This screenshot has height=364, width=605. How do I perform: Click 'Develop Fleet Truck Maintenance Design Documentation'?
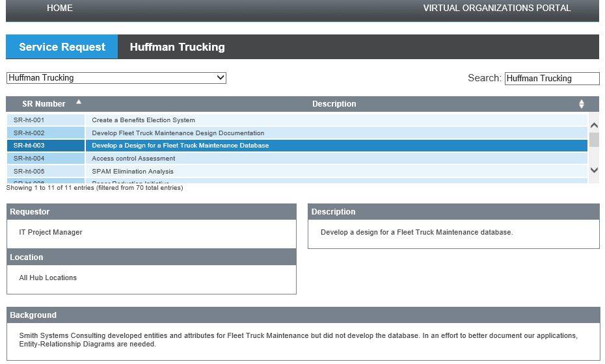click(x=178, y=133)
